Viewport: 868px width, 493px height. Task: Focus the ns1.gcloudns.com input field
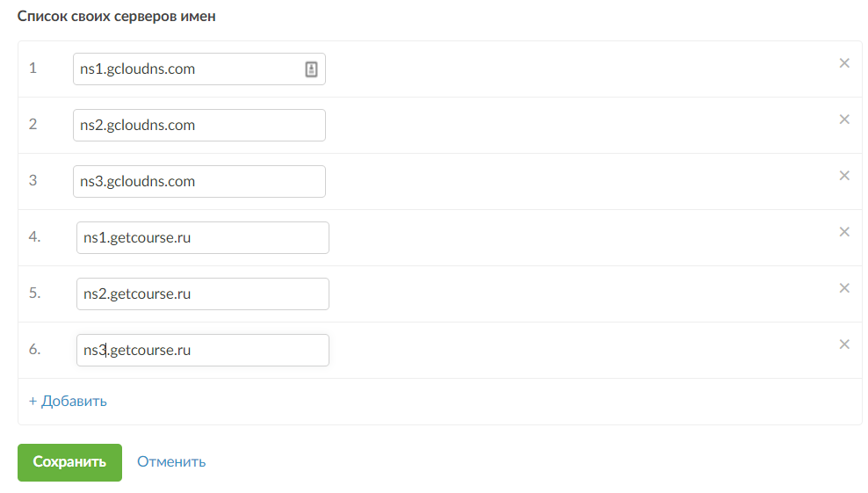184,69
